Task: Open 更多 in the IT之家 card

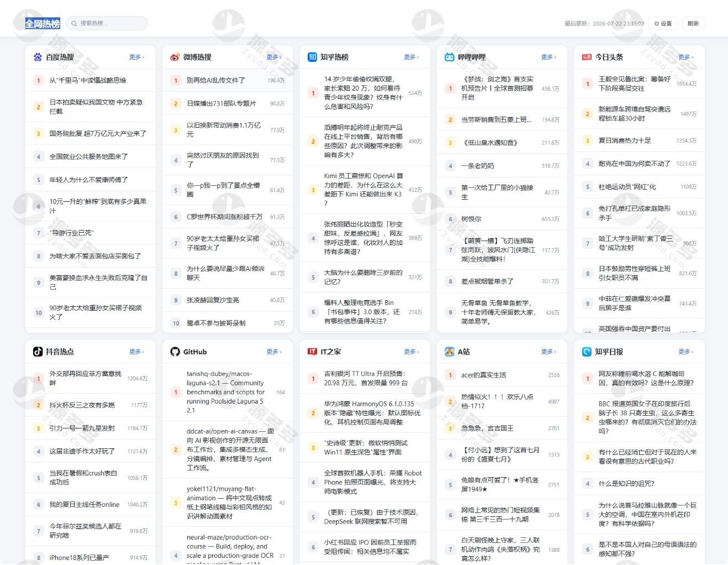Action: (411, 352)
